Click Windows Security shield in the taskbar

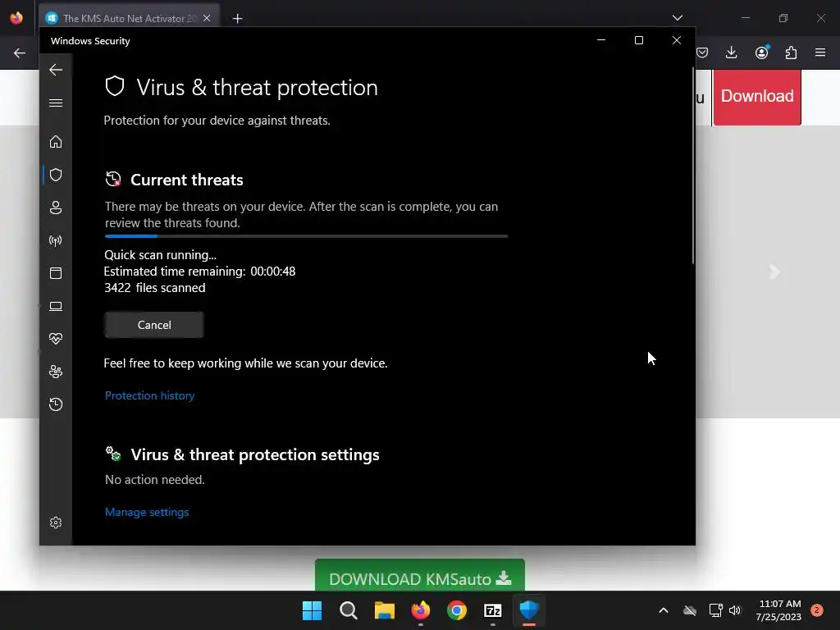click(529, 610)
